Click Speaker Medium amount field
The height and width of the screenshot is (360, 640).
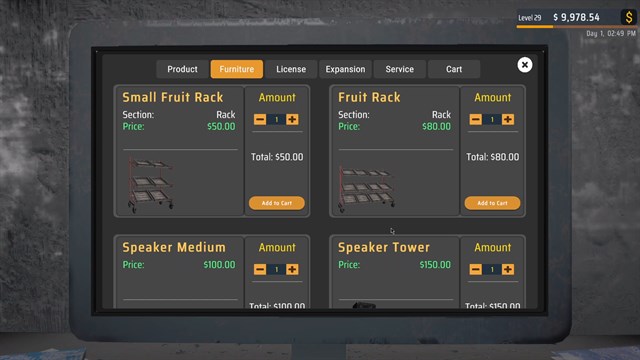pyautogui.click(x=276, y=269)
